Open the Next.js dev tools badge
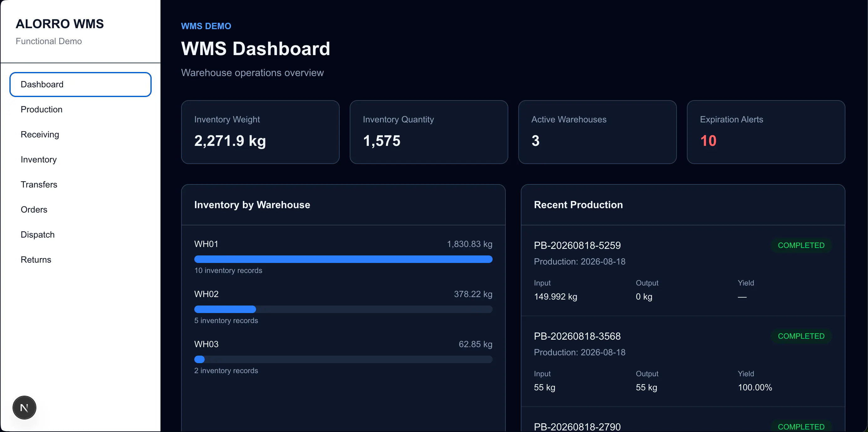Viewport: 868px width, 432px height. point(24,407)
